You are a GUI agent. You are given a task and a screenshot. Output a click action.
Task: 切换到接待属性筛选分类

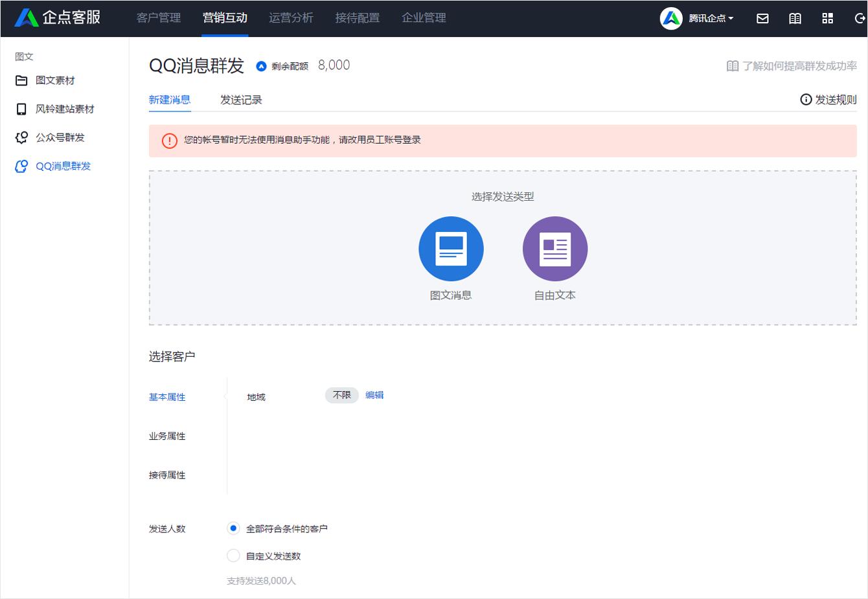point(166,475)
